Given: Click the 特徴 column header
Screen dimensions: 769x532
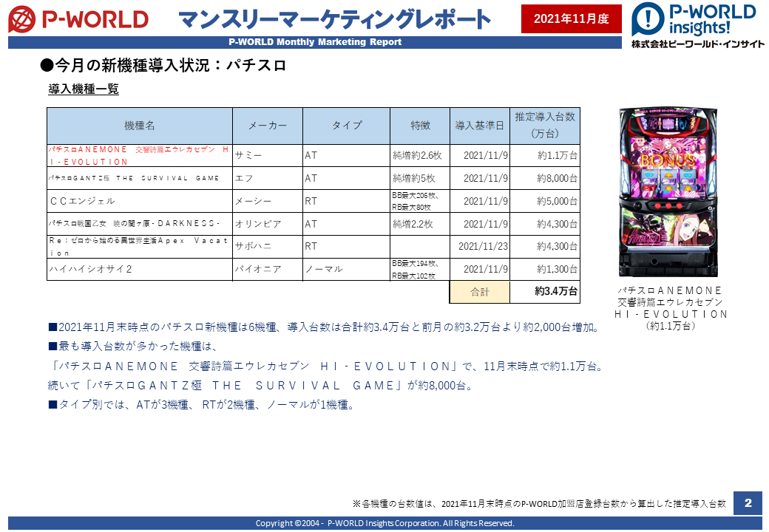Looking at the screenshot, I should [420, 126].
